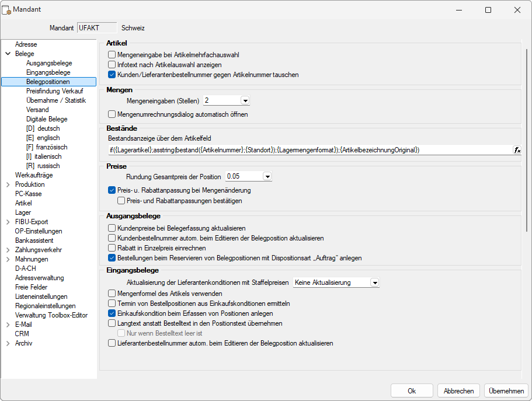The width and height of the screenshot is (532, 401).
Task: Expand the FIBU-Export tree node
Action: click(8, 222)
